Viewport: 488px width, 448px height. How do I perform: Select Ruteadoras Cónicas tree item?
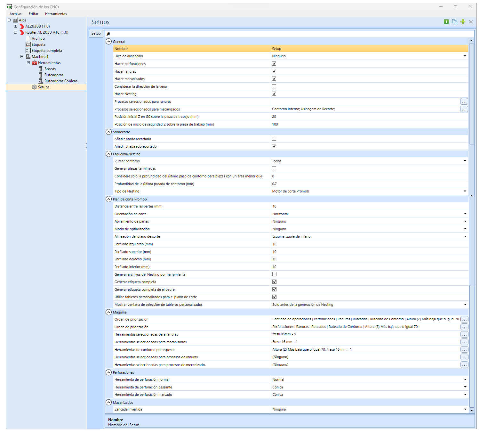[61, 81]
